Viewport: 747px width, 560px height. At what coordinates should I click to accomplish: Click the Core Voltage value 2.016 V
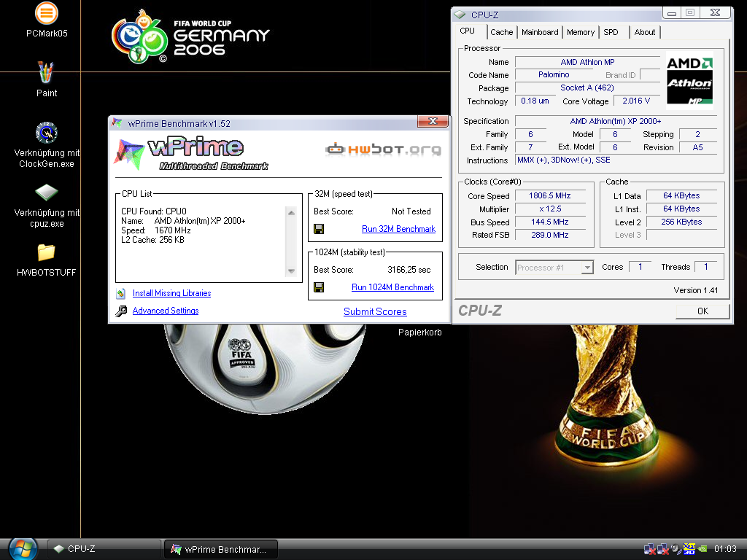(636, 101)
